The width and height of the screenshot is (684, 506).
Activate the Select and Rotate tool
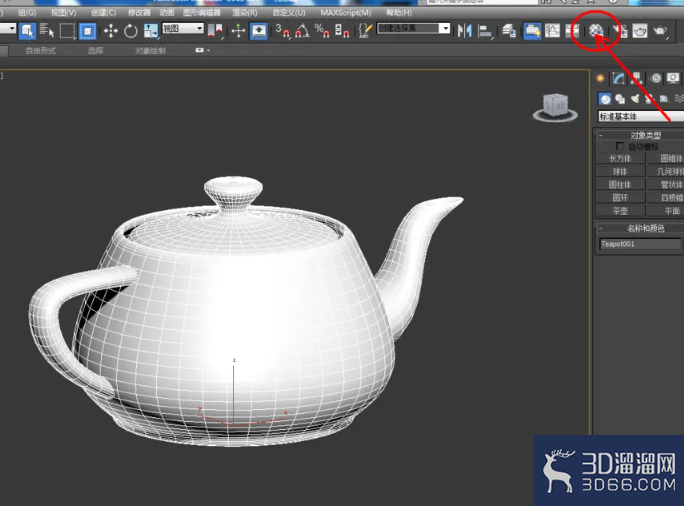(131, 31)
